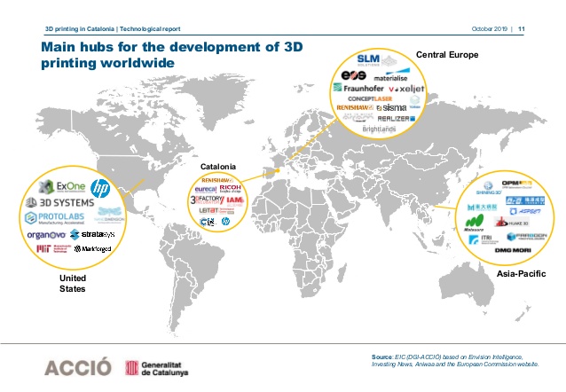The width and height of the screenshot is (566, 392).
Task: Click the slide title "Main hubs for the development"
Action: (172, 54)
